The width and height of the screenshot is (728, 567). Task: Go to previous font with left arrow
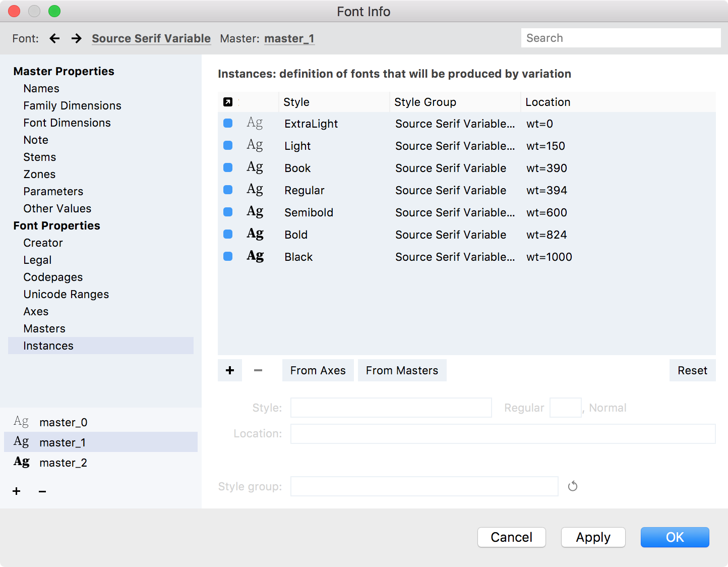pos(54,38)
